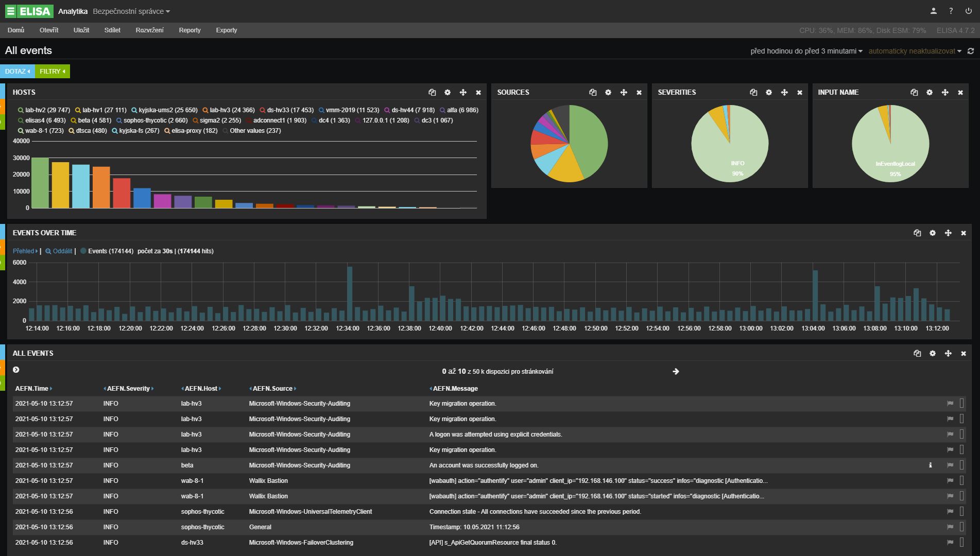Tick checkbox for first lab-hv3 Key migration row
The height and width of the screenshot is (556, 980).
coord(962,403)
